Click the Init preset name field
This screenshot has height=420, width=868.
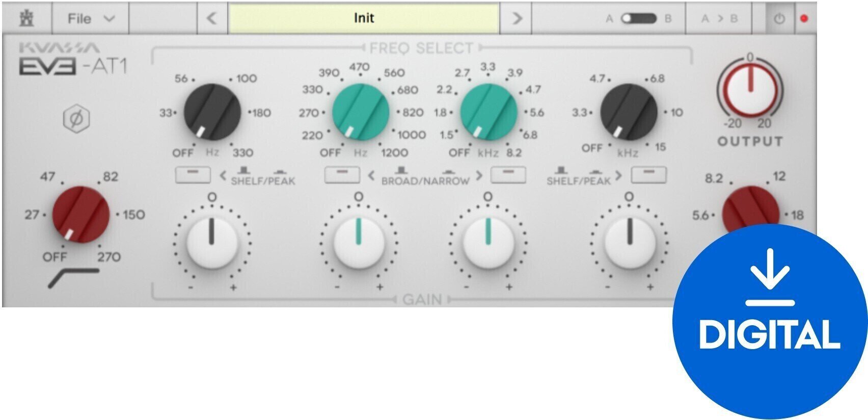364,19
